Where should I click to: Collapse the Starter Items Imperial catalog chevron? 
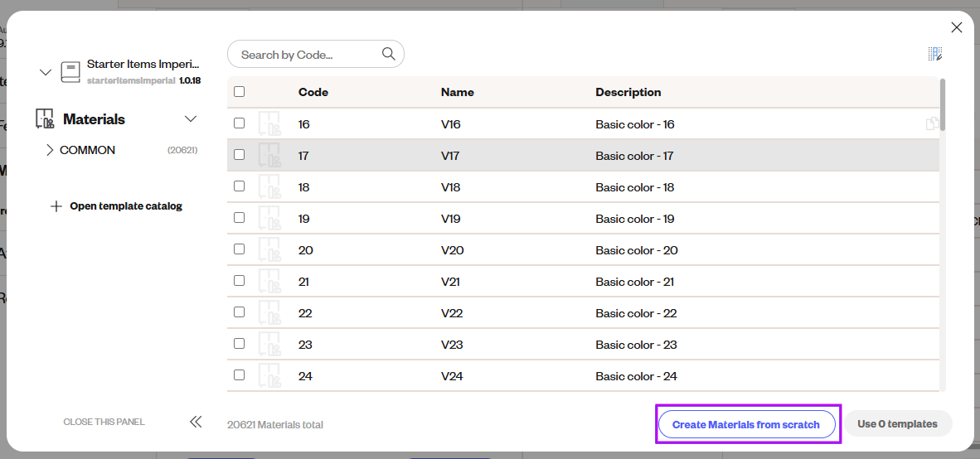click(45, 72)
